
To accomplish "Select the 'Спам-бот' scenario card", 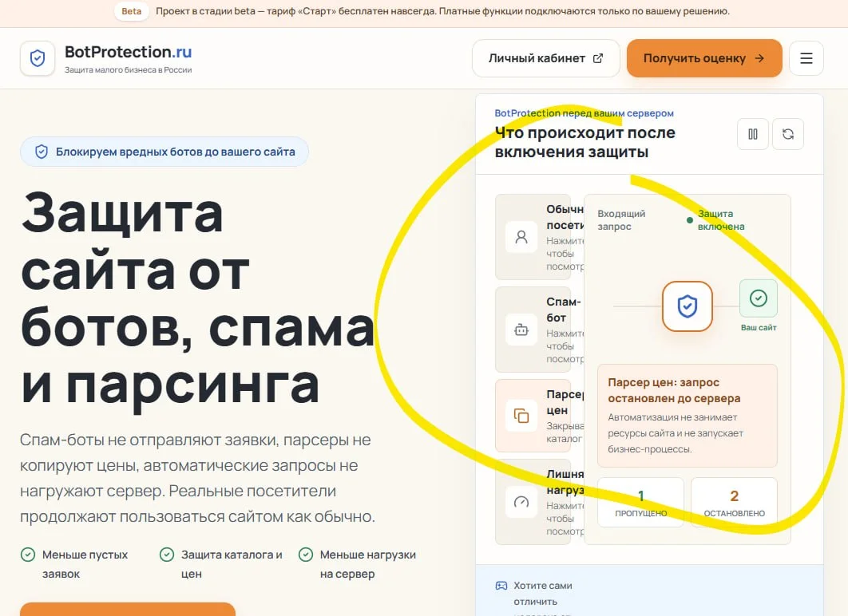I will tap(533, 330).
